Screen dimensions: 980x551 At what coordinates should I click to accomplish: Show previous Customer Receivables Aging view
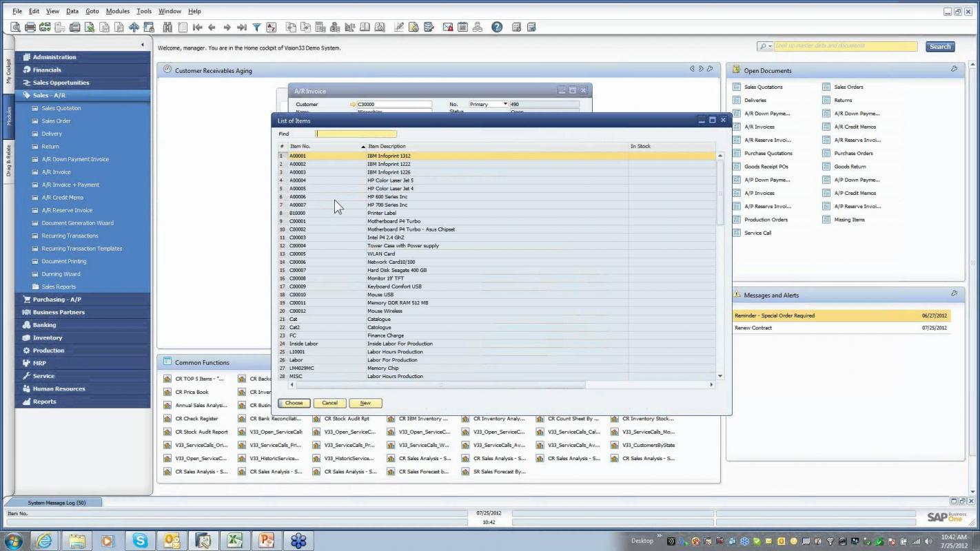693,69
